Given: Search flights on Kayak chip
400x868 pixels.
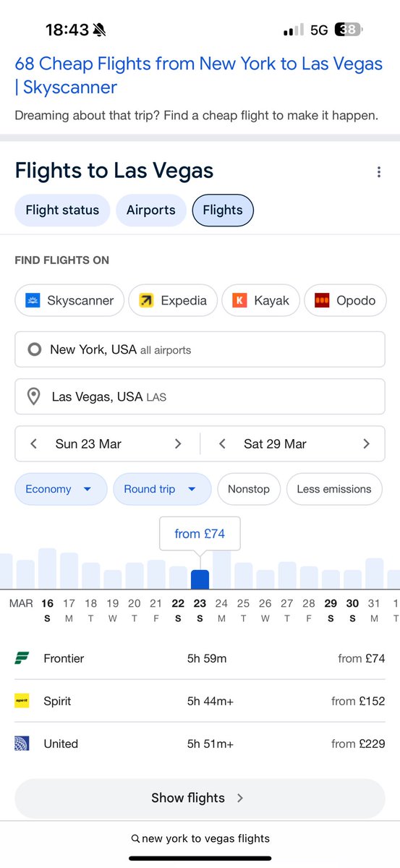Looking at the screenshot, I should coord(261,300).
